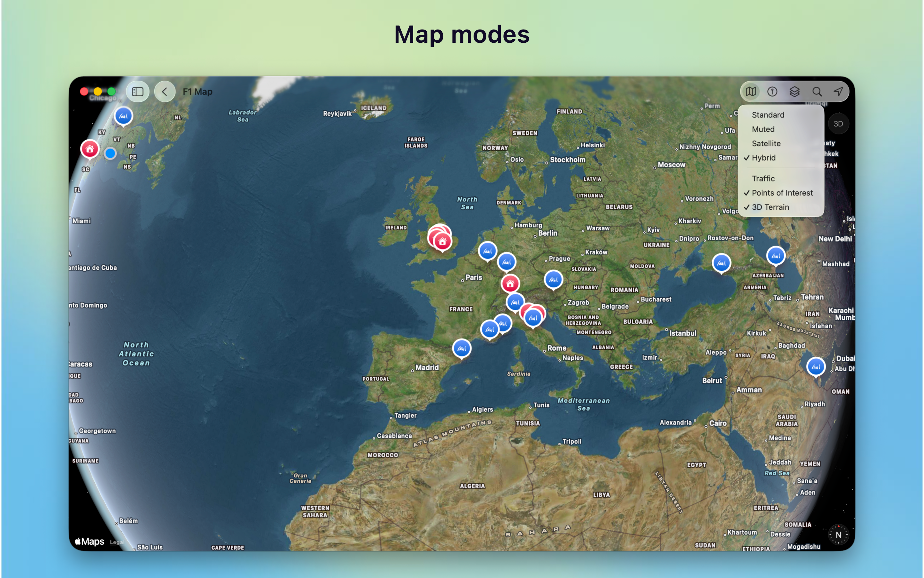Go back with the chevron button
This screenshot has height=578, width=924.
click(x=165, y=92)
